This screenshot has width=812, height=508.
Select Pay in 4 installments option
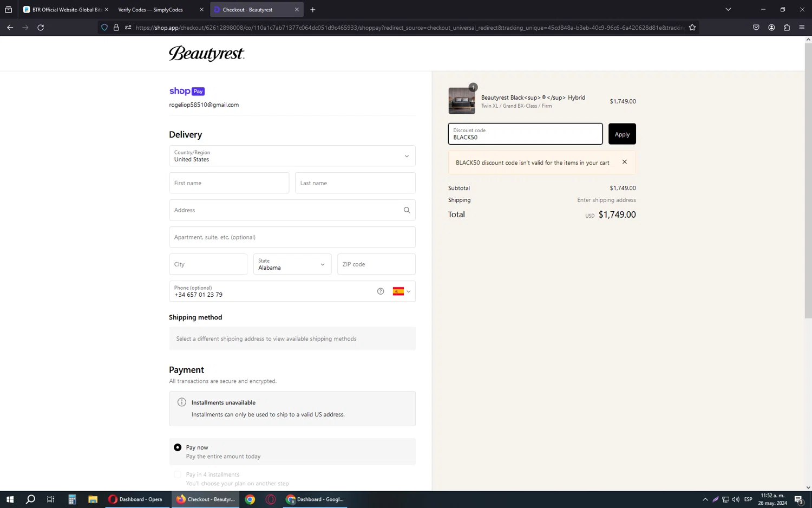point(178,474)
